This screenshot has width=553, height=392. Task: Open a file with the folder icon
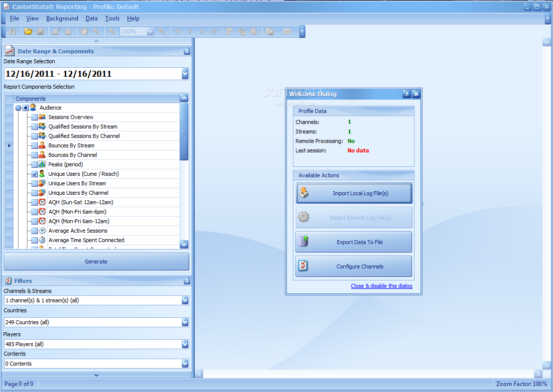[x=28, y=31]
